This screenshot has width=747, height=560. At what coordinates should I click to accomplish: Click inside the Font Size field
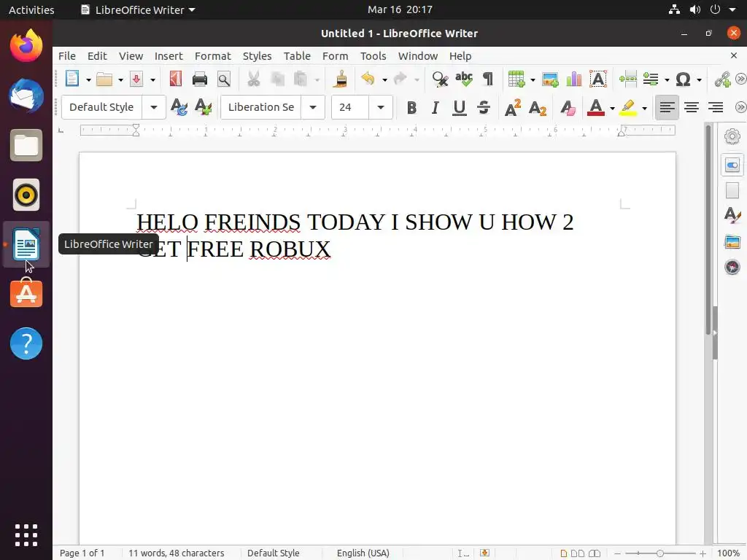[x=350, y=107]
